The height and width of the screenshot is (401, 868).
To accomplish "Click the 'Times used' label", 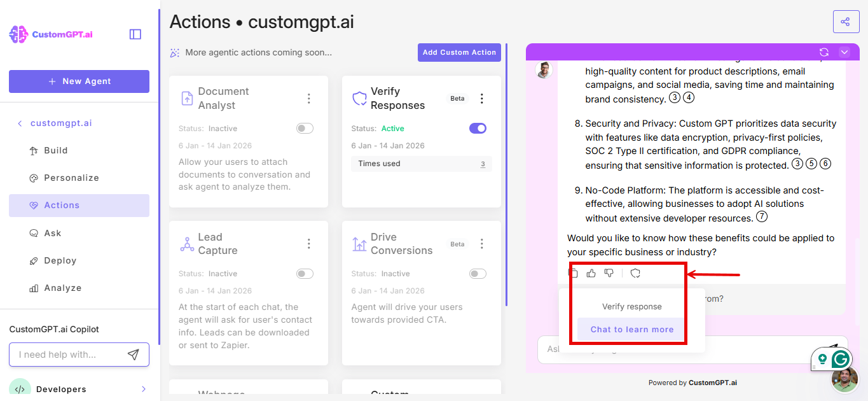I will coord(379,164).
